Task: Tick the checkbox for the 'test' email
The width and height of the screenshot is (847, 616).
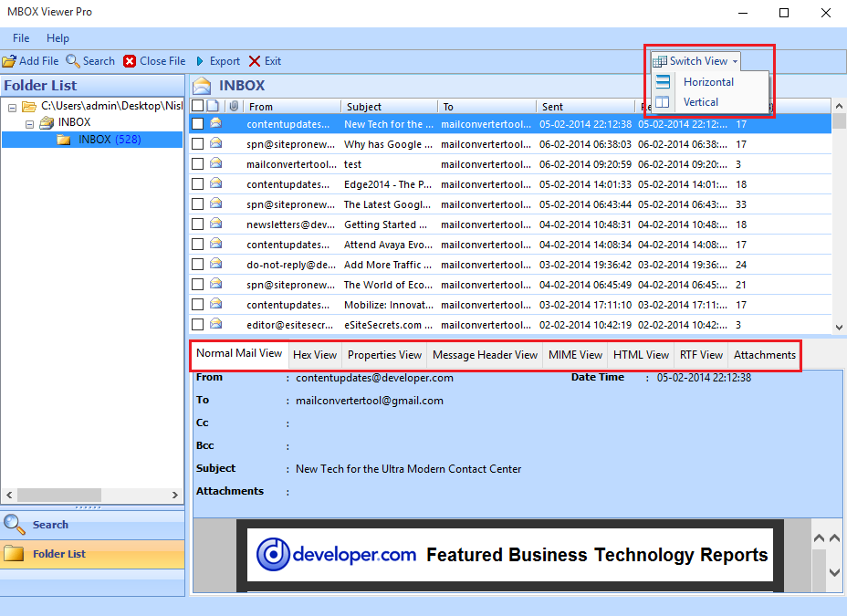Action: pyautogui.click(x=197, y=164)
